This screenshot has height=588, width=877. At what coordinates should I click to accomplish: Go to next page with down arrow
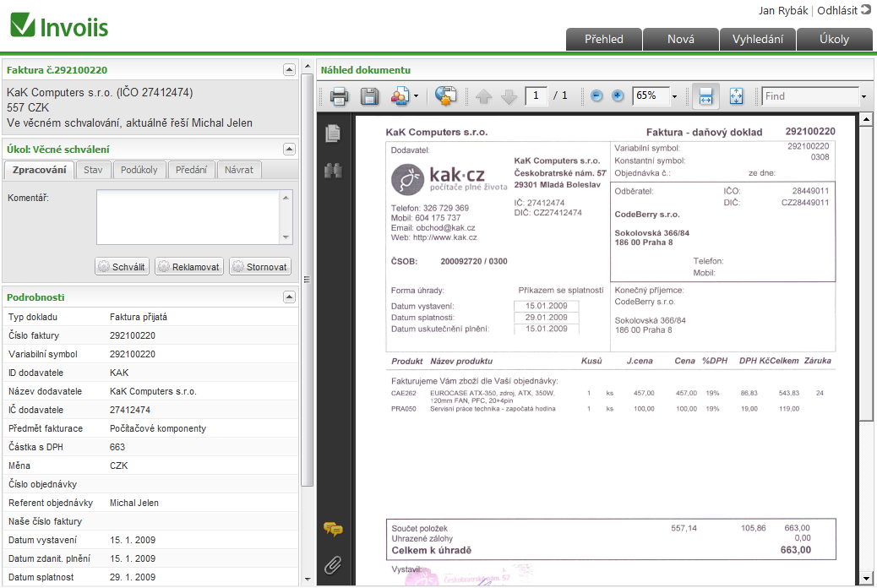point(509,96)
